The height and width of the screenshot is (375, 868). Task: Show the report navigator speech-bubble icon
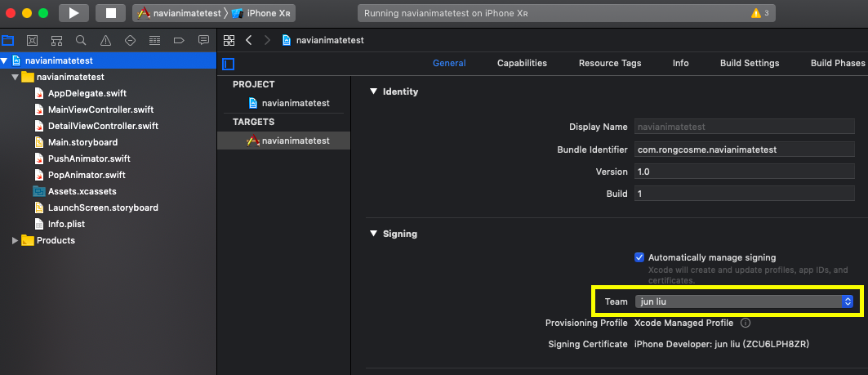click(203, 40)
